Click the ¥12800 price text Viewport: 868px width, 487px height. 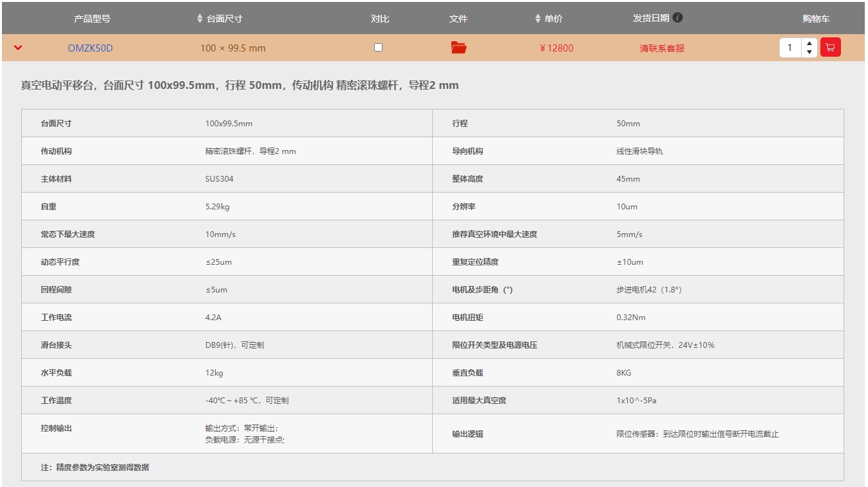tap(556, 48)
